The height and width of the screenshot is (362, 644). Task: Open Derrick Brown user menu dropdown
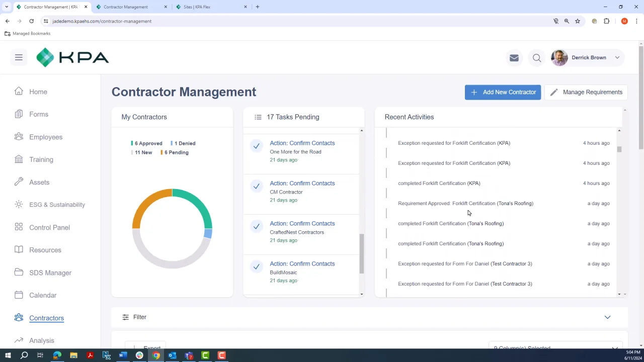click(617, 58)
